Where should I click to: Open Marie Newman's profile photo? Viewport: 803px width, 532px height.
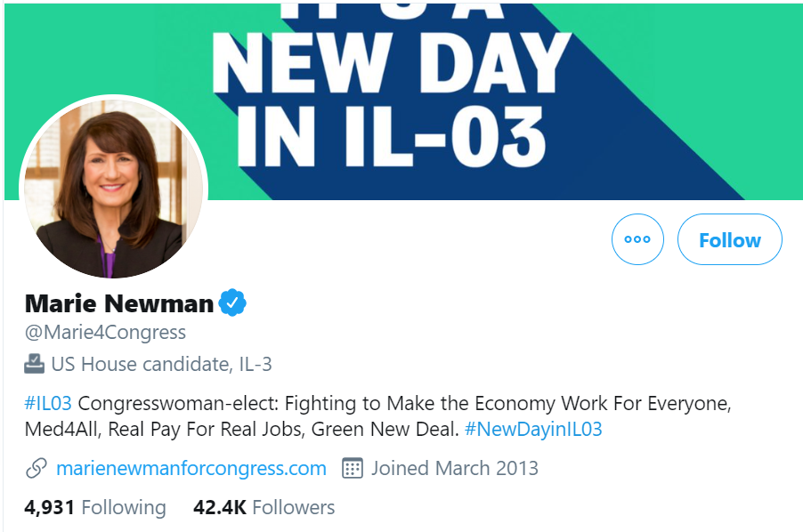point(113,187)
